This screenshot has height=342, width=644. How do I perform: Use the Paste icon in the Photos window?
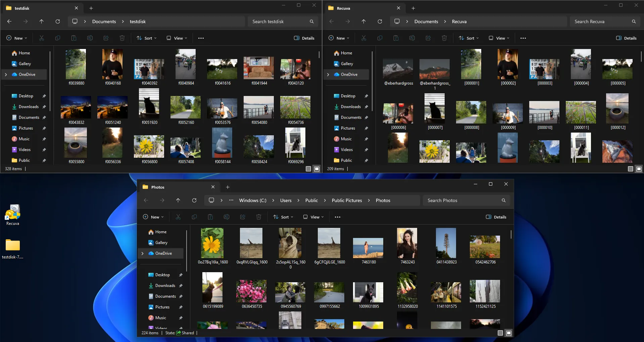point(210,217)
